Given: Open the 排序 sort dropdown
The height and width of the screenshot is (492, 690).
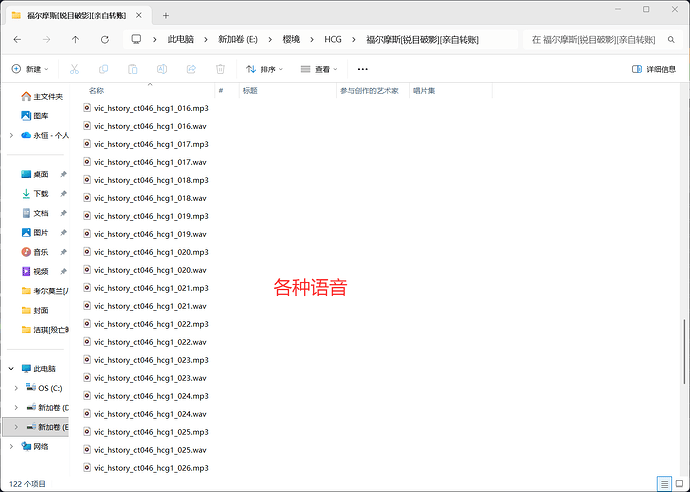Looking at the screenshot, I should click(264, 69).
